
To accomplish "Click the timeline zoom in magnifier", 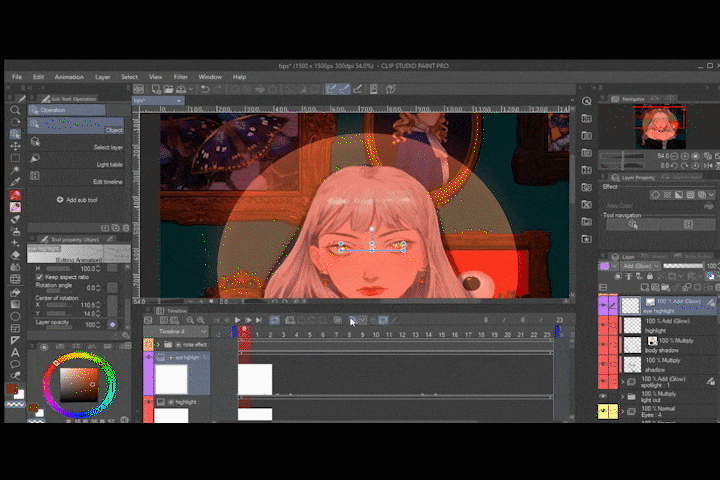I will coord(201,320).
